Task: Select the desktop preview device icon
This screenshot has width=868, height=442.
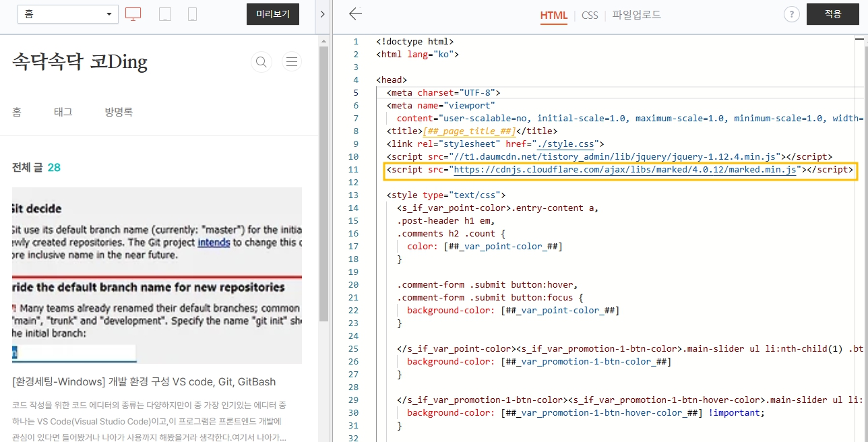Action: pyautogui.click(x=133, y=14)
